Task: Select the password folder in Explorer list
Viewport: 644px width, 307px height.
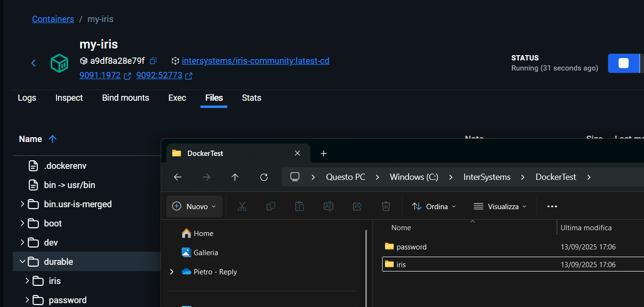Action: pyautogui.click(x=411, y=247)
